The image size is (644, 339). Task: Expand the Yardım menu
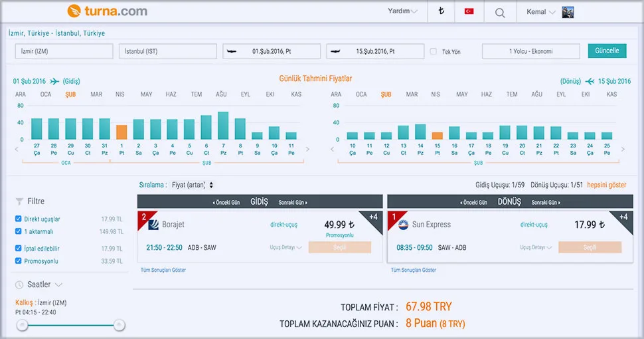pos(402,11)
